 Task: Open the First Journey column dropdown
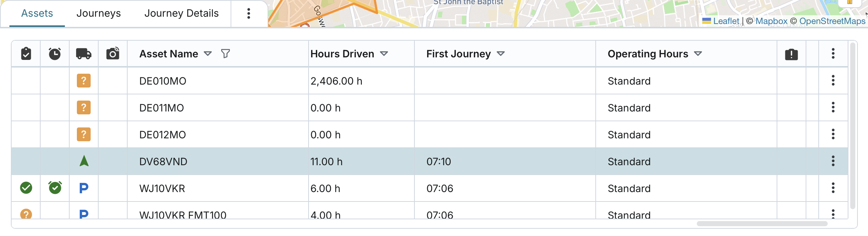(x=501, y=54)
